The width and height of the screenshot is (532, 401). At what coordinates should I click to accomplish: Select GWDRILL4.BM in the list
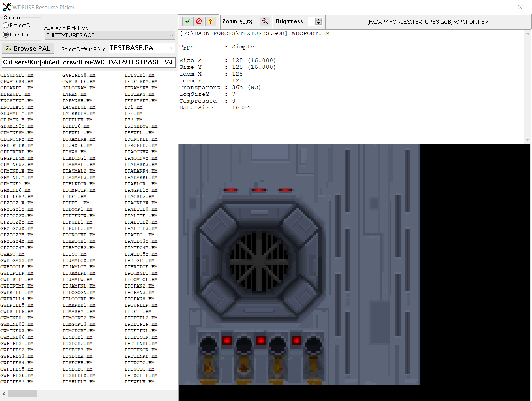point(17,299)
